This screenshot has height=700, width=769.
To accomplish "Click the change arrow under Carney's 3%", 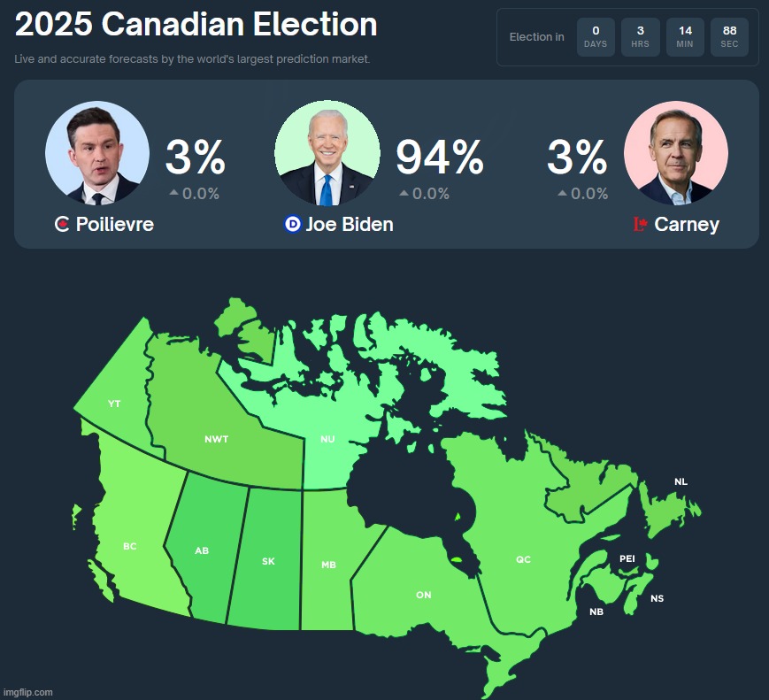I will click(x=563, y=193).
